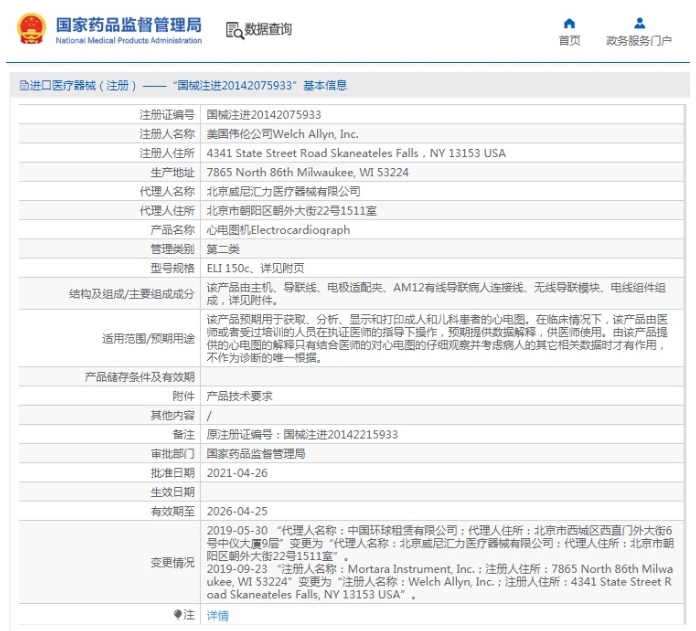Select the ELI 150c model specification cell
This screenshot has height=631, width=696.
pyautogui.click(x=255, y=267)
